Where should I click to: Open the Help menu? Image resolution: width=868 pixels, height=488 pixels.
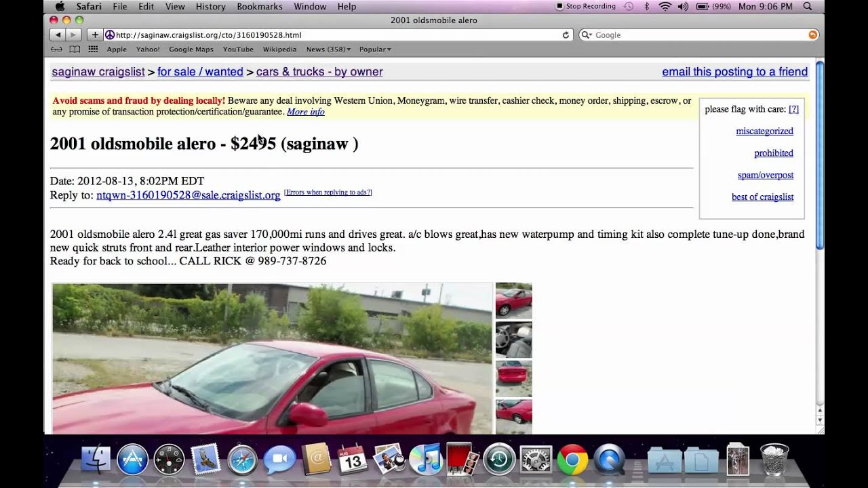(347, 6)
